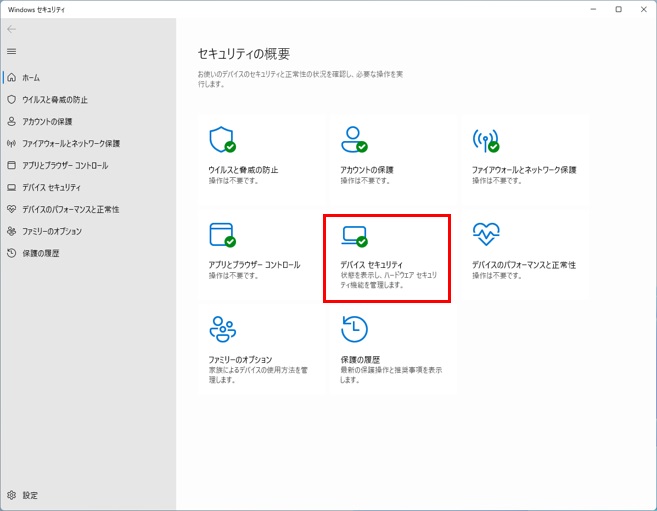Click protection history card description text
Image resolution: width=657 pixels, height=511 pixels.
click(x=391, y=375)
